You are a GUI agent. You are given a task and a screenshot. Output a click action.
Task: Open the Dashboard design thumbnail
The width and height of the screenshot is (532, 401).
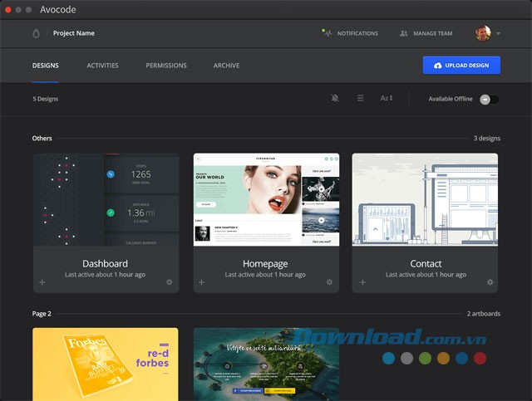pos(106,199)
